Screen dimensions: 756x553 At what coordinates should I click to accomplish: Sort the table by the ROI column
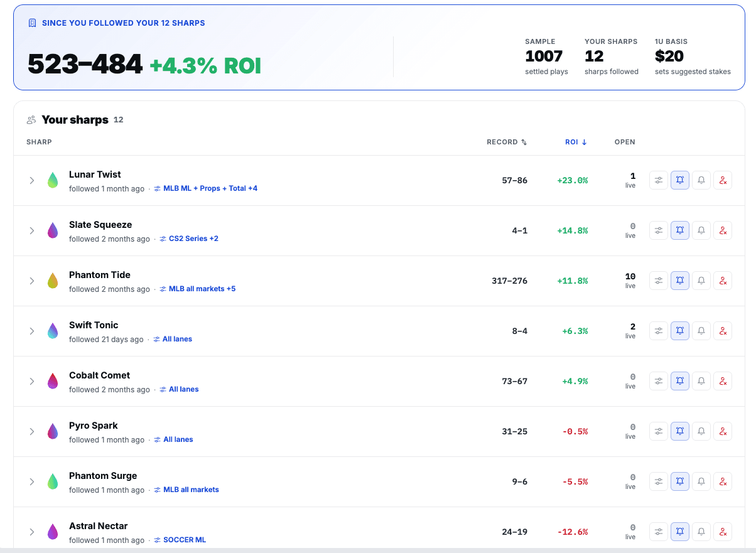click(576, 142)
